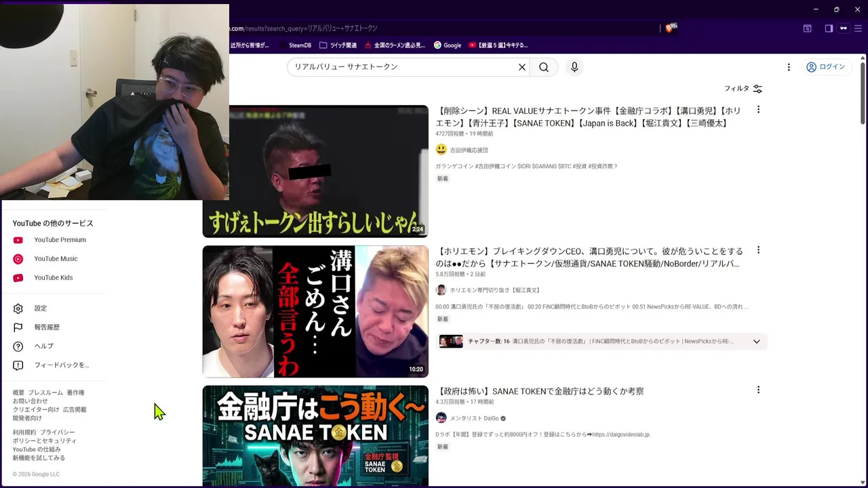The height and width of the screenshot is (488, 868).
Task: Click the クリエイター向け footer link
Action: pos(36,410)
